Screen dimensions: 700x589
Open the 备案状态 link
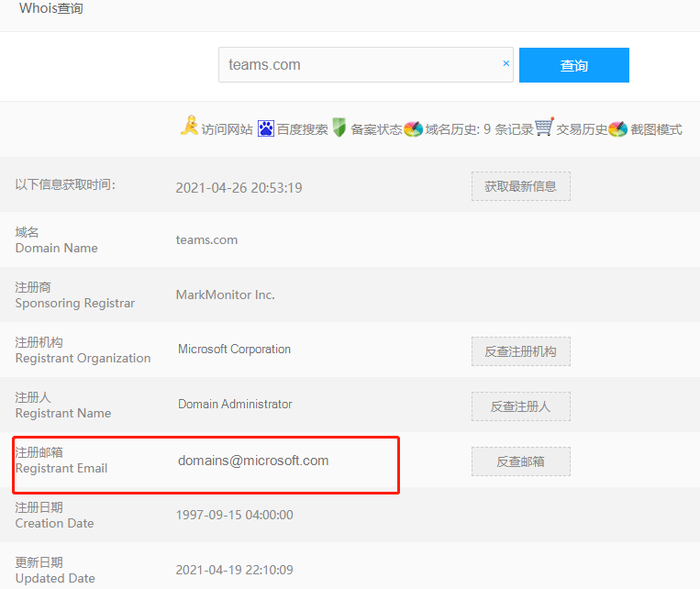coord(376,129)
